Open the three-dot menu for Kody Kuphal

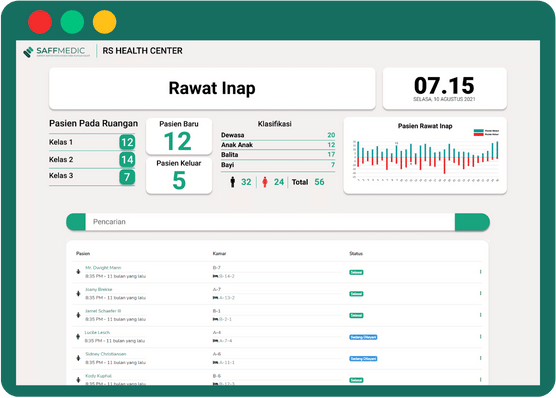click(x=480, y=379)
